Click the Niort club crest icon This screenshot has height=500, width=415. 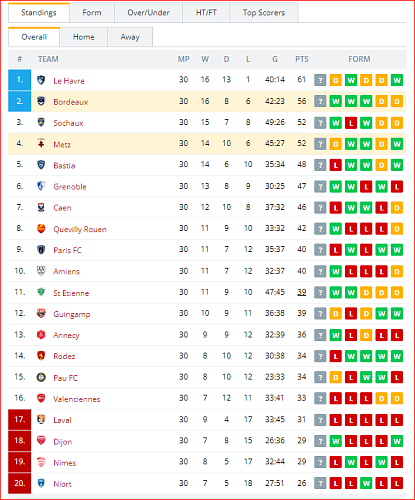[41, 483]
